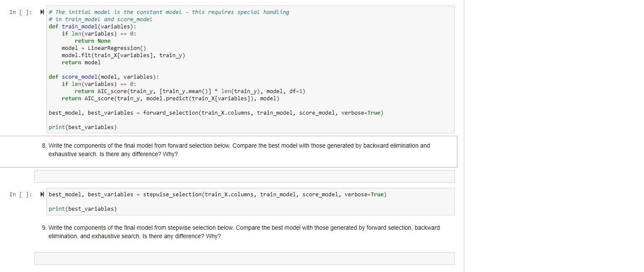This screenshot has width=644, height=272.
Task: Click the forward_selection call line
Action: click(216, 113)
